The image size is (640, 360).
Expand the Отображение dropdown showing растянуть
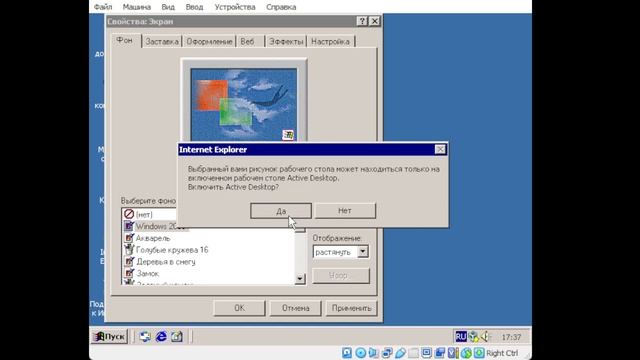tap(362, 252)
